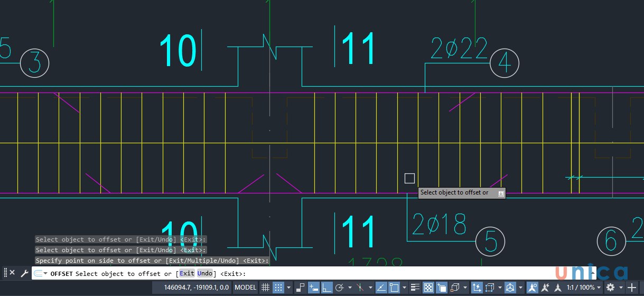The image size is (644, 296).
Task: Click the bubble numbered 6
Action: click(x=611, y=242)
